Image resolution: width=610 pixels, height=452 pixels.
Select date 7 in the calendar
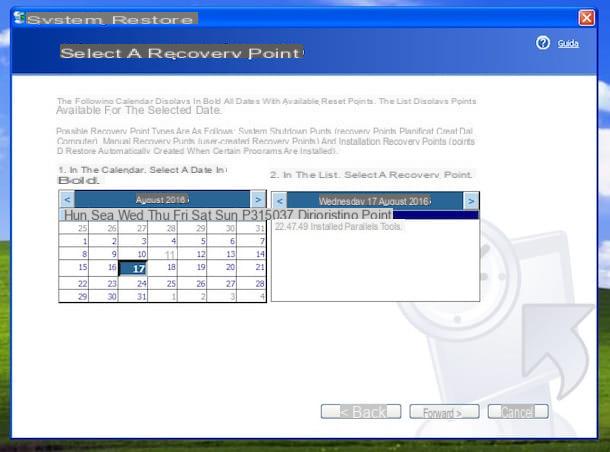[x=251, y=241]
